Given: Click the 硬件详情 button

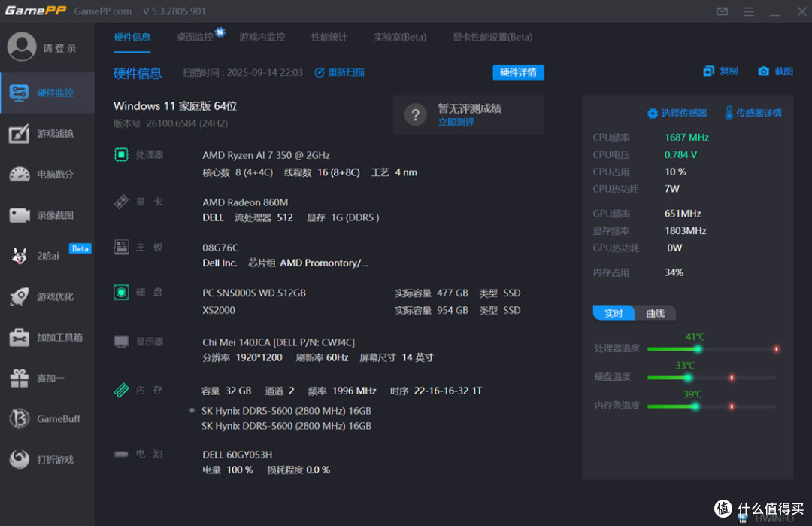Looking at the screenshot, I should 518,72.
